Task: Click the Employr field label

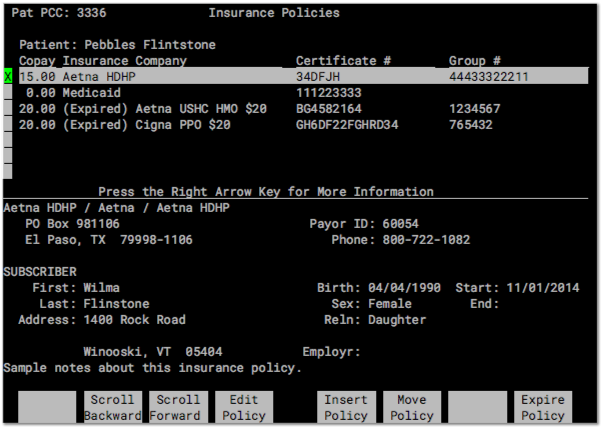Action: pyautogui.click(x=331, y=352)
